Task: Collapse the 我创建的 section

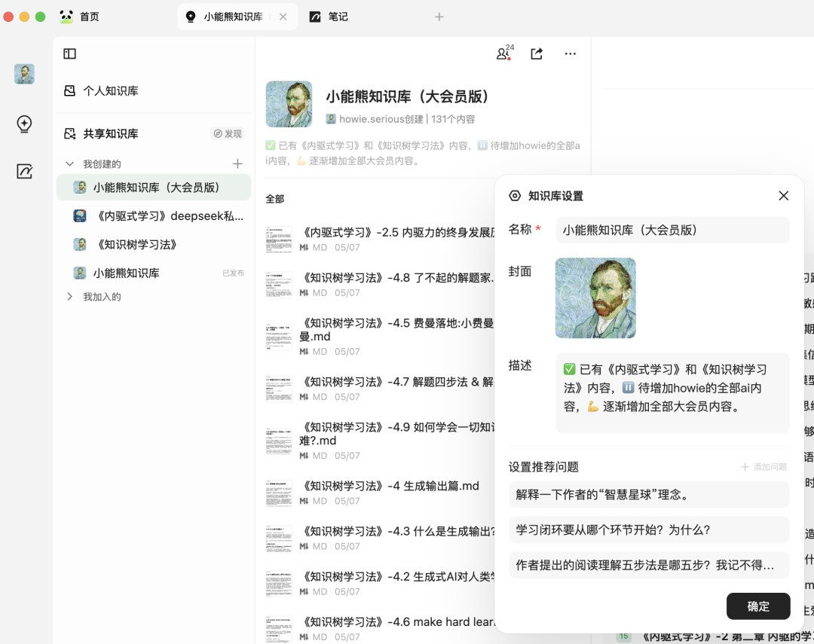Action: pos(69,164)
